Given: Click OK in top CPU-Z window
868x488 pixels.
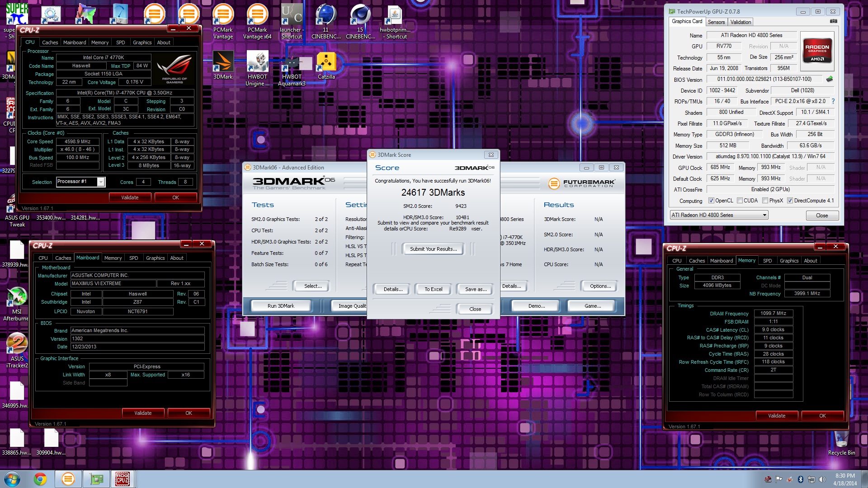Looking at the screenshot, I should click(x=175, y=197).
